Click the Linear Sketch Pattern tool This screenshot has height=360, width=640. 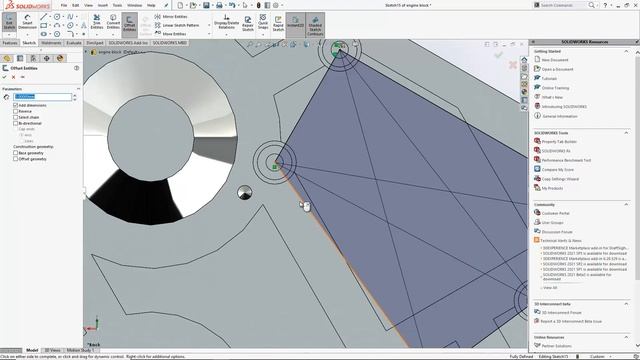pyautogui.click(x=177, y=25)
